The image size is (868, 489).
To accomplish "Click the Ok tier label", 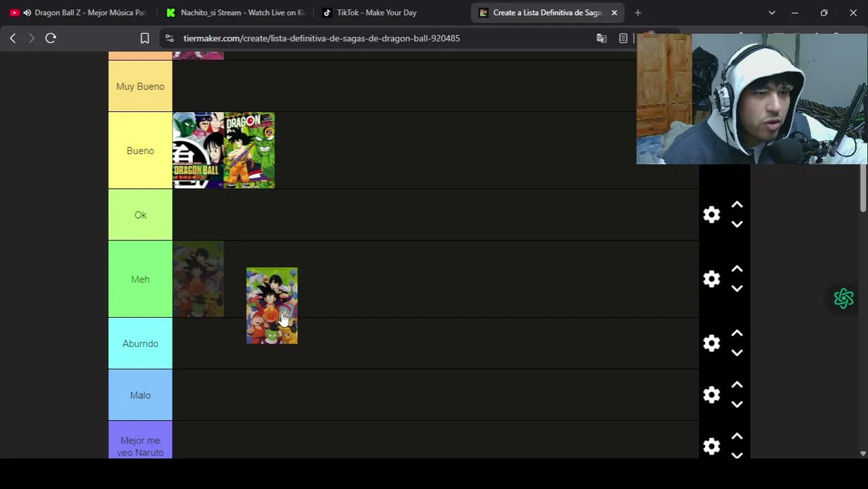I will coord(141,215).
